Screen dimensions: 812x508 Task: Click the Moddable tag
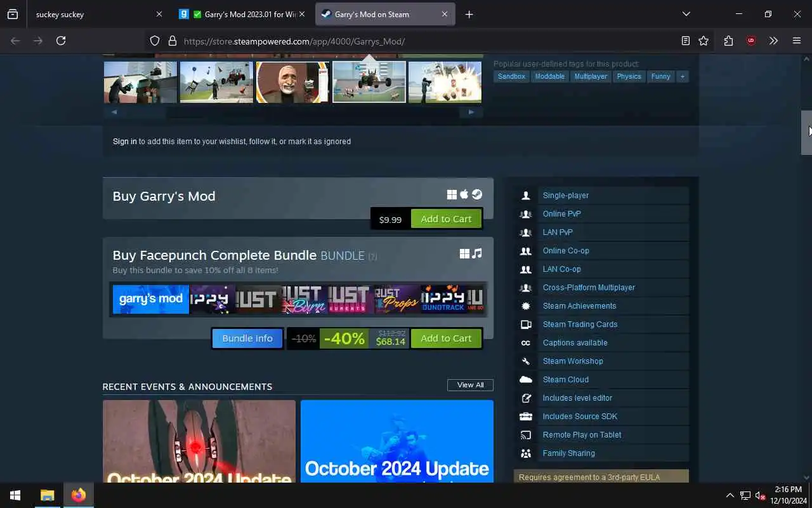549,76
